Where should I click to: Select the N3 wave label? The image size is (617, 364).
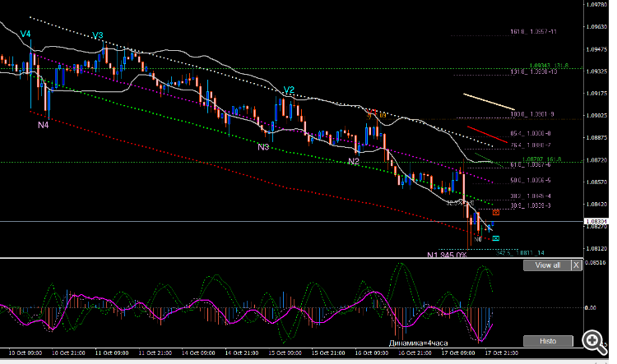pyautogui.click(x=263, y=147)
